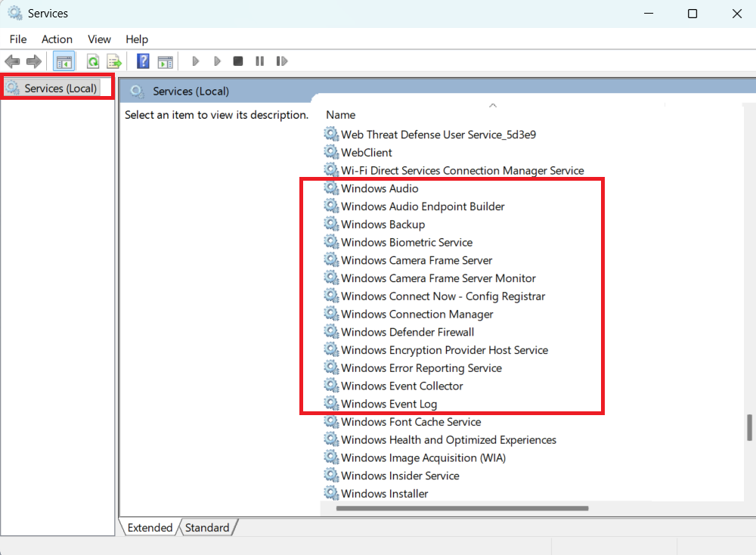The image size is (756, 555).
Task: Toggle the Show/Hide Console Tree button
Action: (64, 61)
